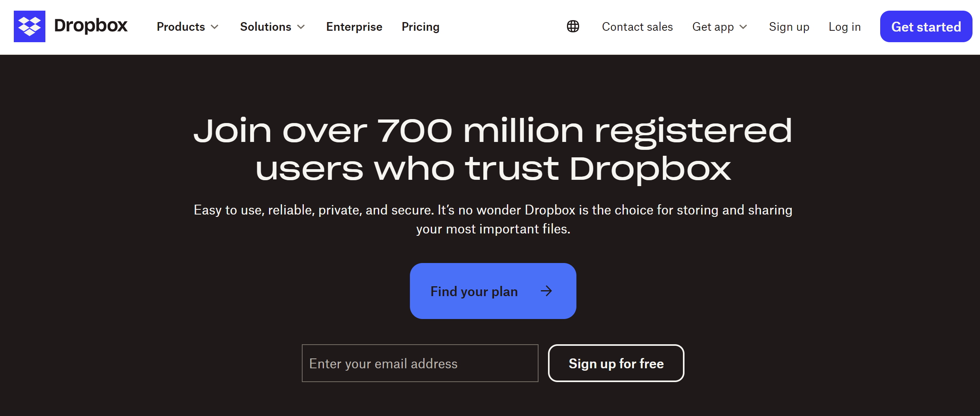
Task: Expand the chevron next to Products
Action: (x=215, y=27)
